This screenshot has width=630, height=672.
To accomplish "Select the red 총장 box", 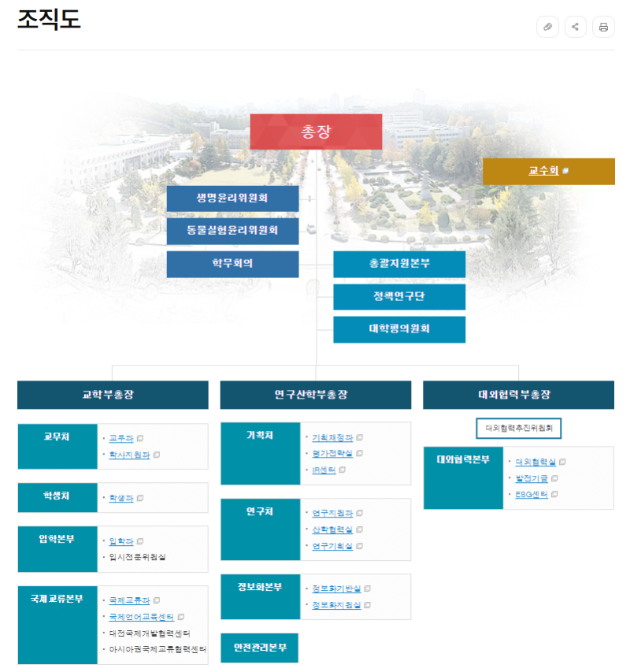I will point(316,132).
